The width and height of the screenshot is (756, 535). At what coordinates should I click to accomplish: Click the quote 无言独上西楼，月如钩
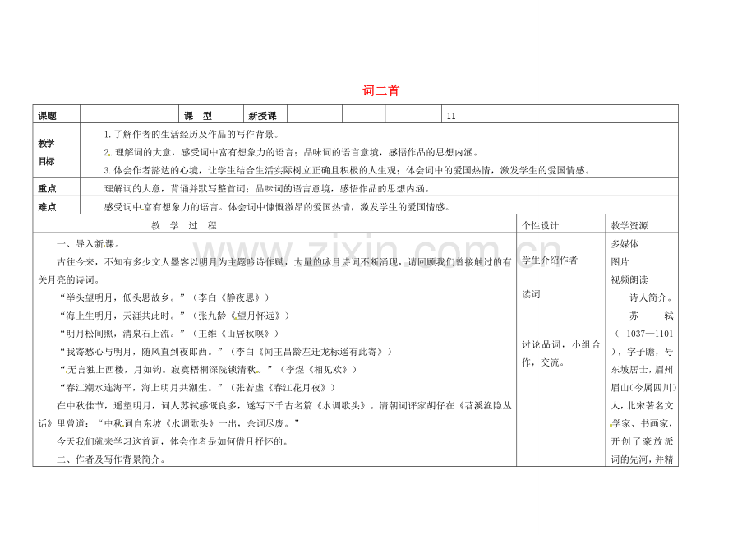tap(208, 370)
